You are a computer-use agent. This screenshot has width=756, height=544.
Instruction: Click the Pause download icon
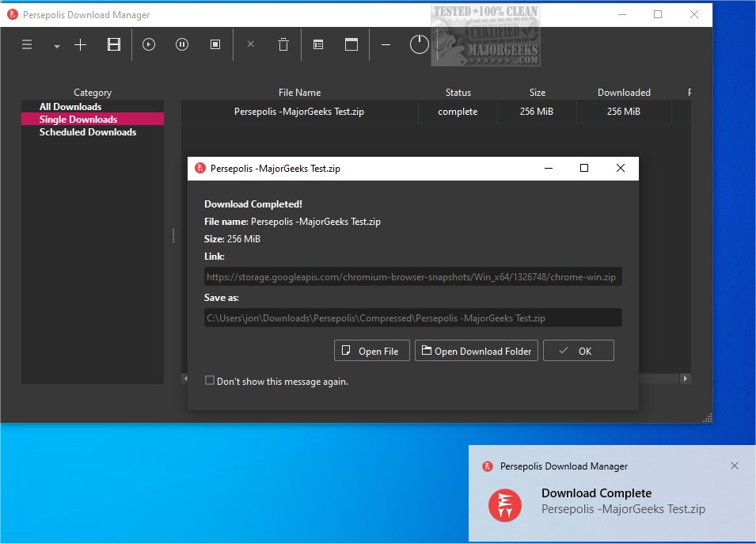181,44
